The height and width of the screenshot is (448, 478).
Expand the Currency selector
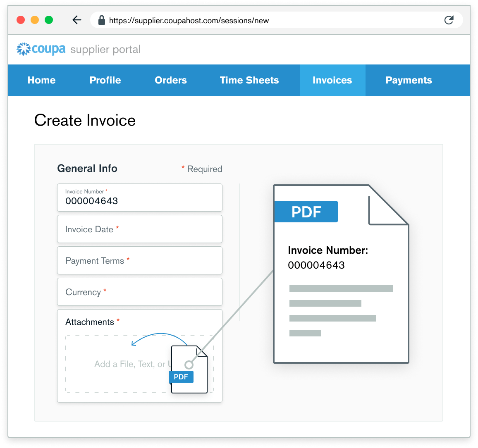[x=140, y=292]
